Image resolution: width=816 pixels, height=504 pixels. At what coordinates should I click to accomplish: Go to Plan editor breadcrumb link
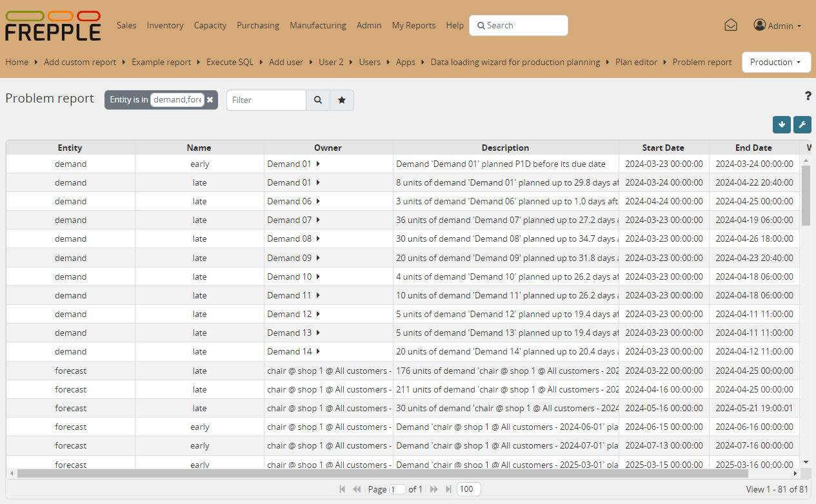(636, 62)
